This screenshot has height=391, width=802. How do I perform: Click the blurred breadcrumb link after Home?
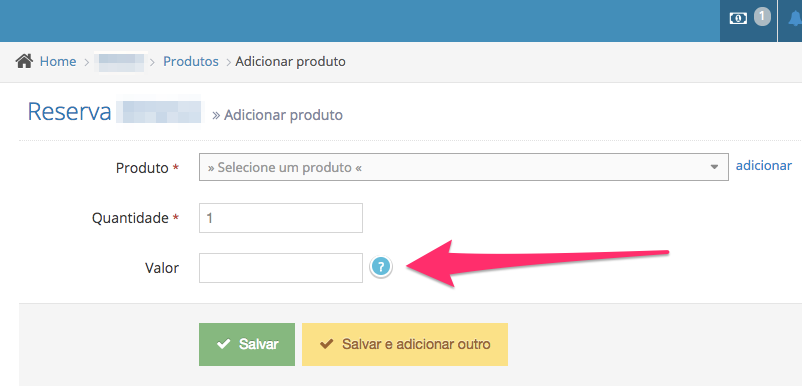[x=121, y=62]
